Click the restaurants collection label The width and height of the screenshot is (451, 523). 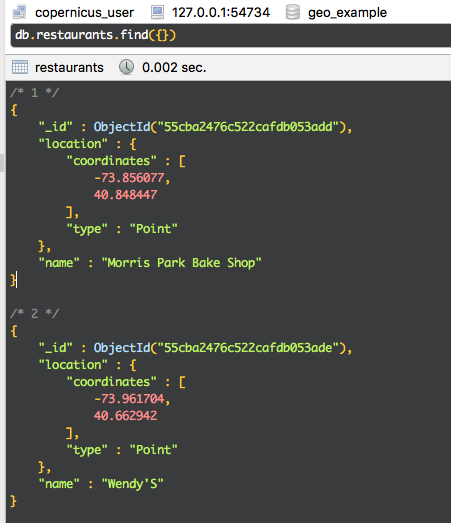pyautogui.click(x=69, y=67)
